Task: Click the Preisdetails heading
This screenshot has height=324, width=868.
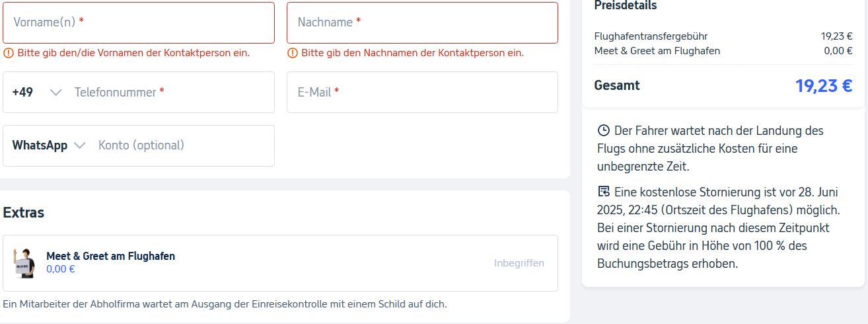Action: click(626, 6)
